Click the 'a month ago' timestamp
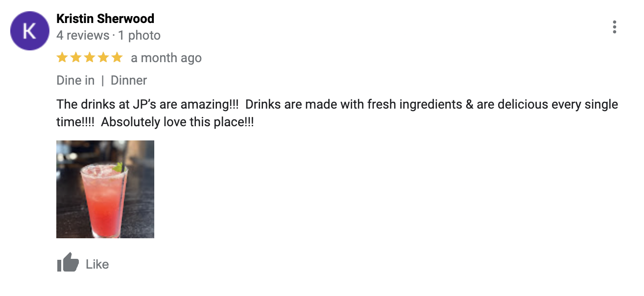The height and width of the screenshot is (296, 644). (x=166, y=58)
